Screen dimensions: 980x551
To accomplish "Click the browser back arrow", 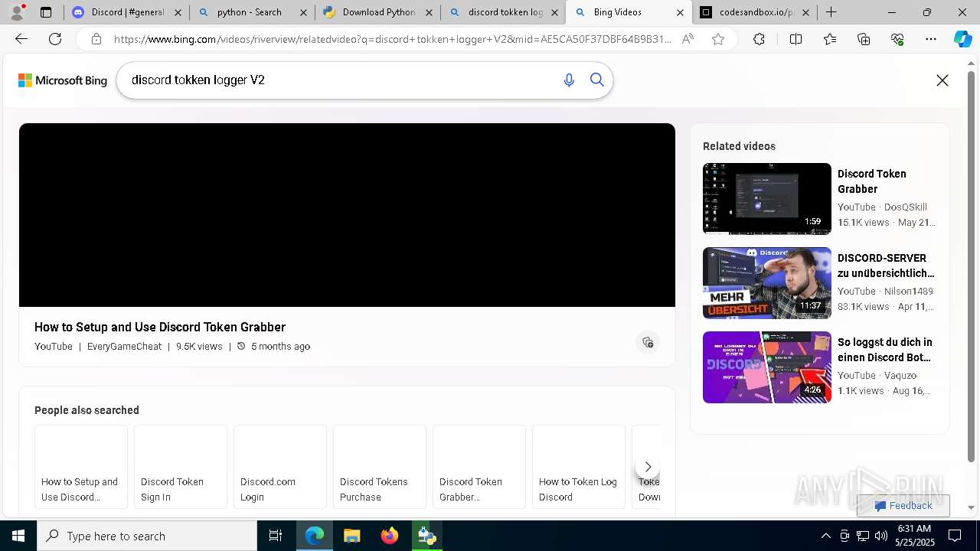I will [x=21, y=39].
